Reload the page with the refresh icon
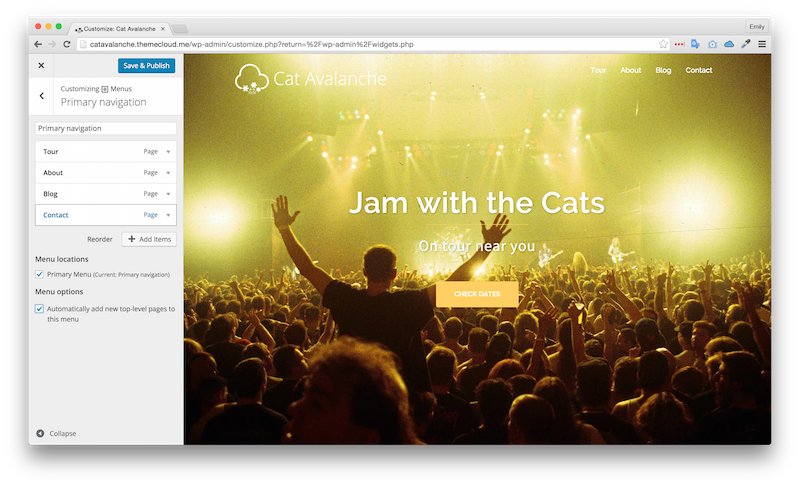800x486 pixels. point(66,44)
